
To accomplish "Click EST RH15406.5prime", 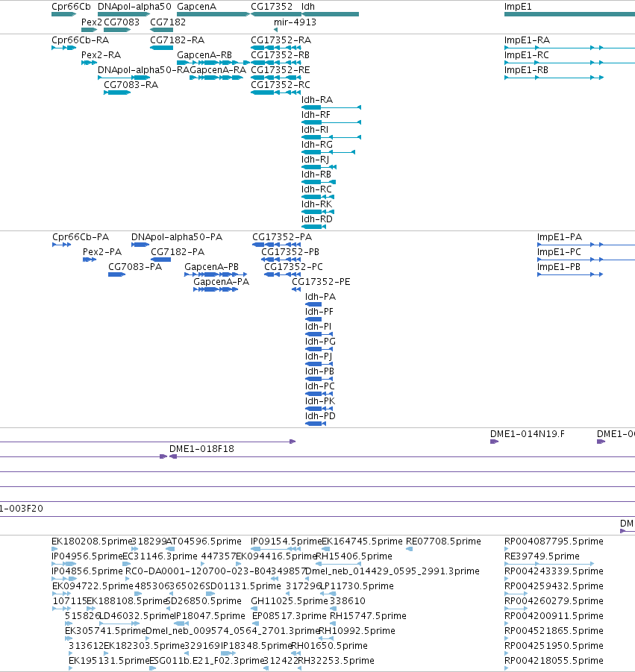I will coord(354,556).
